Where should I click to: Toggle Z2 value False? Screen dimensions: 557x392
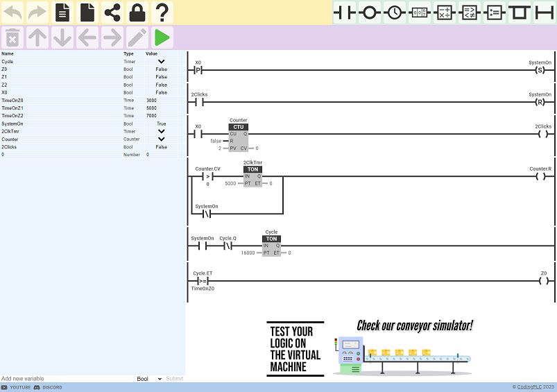[x=162, y=85]
